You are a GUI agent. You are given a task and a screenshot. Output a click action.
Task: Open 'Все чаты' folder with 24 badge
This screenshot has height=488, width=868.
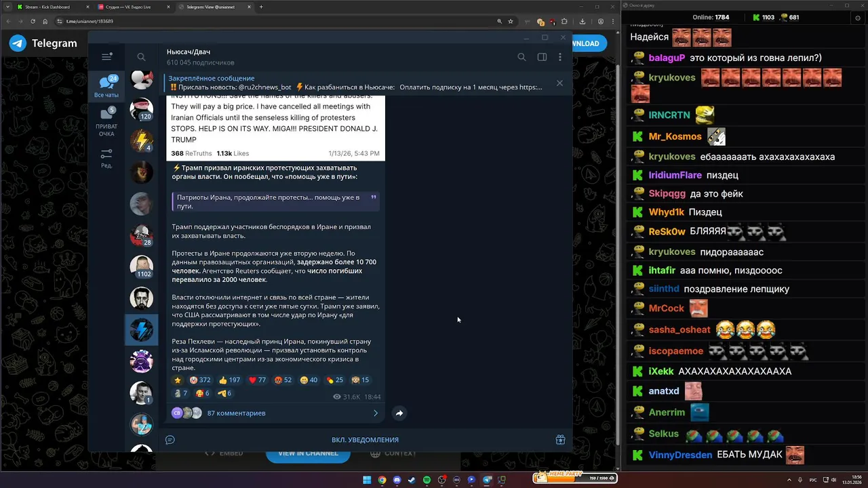(106, 87)
